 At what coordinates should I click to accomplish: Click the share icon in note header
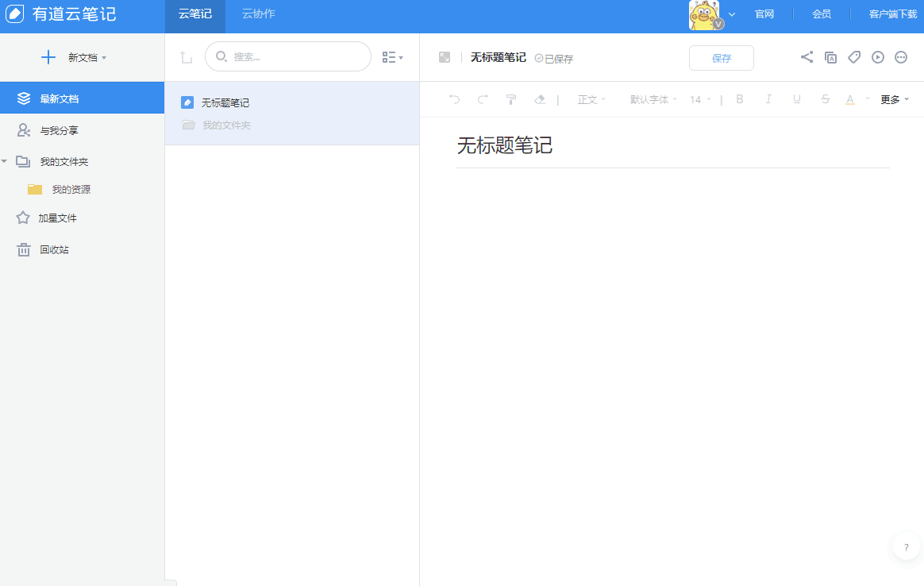[x=807, y=57]
